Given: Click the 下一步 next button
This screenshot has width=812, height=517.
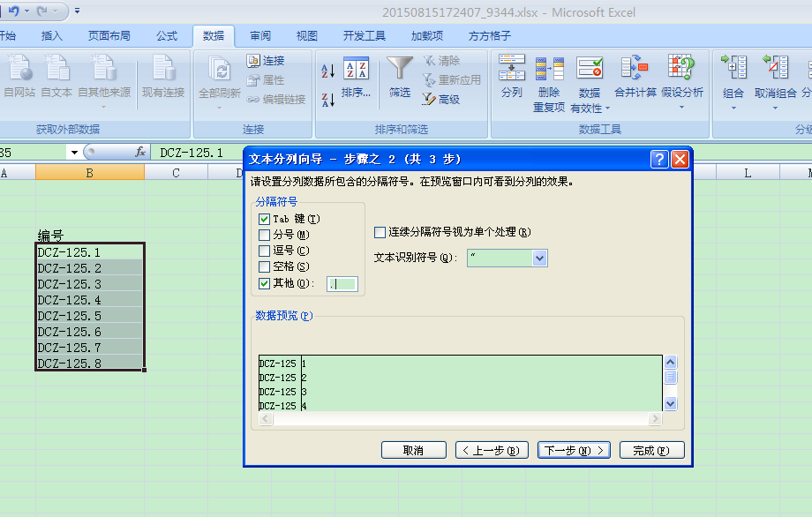Looking at the screenshot, I should click(574, 450).
